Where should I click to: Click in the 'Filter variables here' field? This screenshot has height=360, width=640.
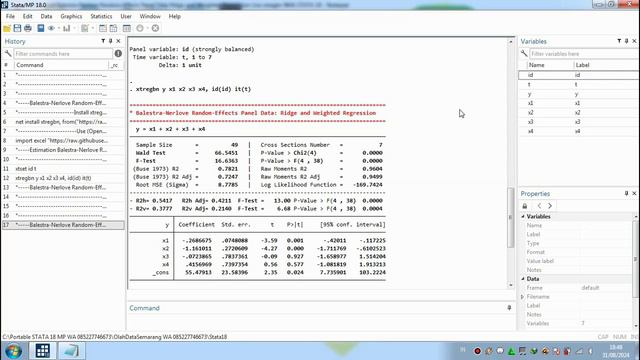584,53
